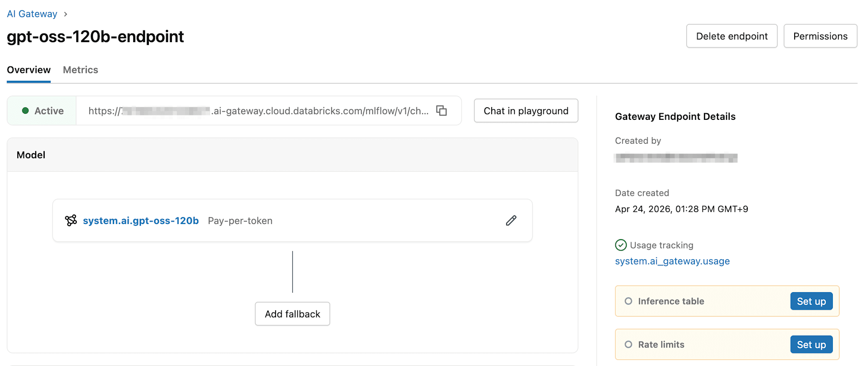Open the system.ai_gateway.usage table link

[672, 261]
